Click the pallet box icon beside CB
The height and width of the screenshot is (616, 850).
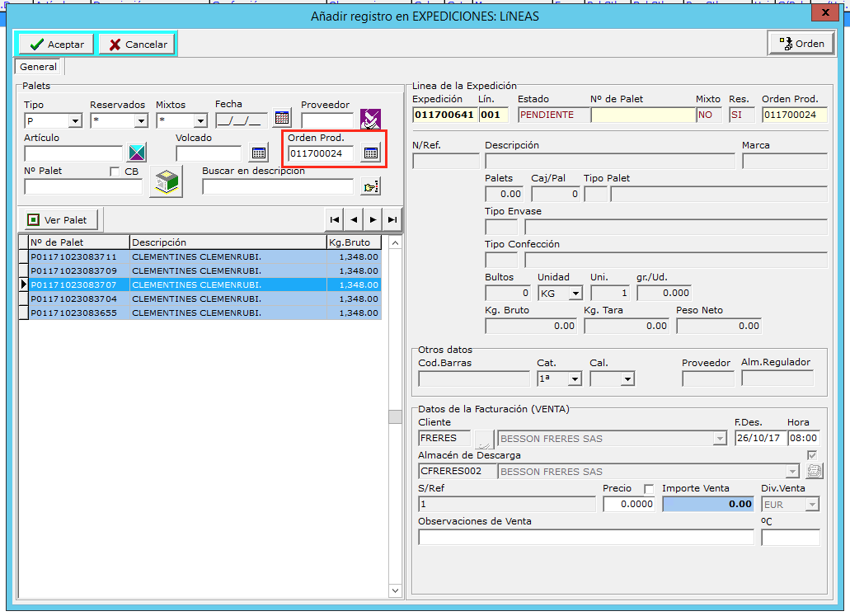coord(166,183)
